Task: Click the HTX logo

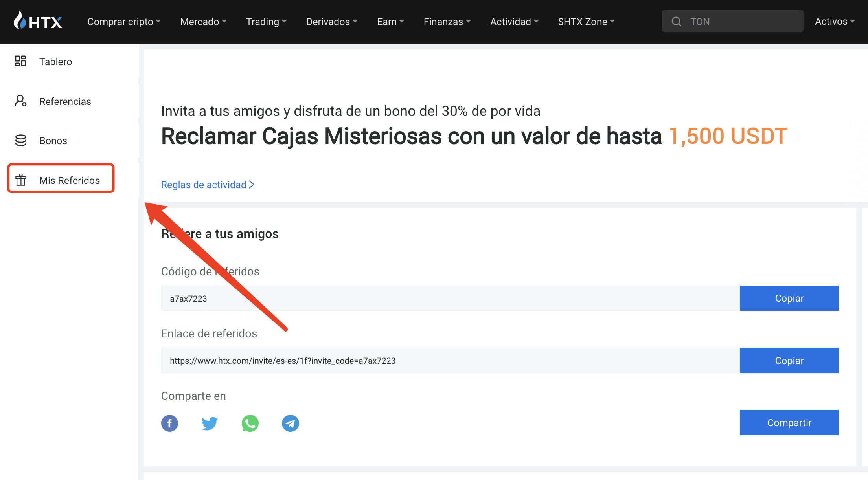Action: coord(38,21)
